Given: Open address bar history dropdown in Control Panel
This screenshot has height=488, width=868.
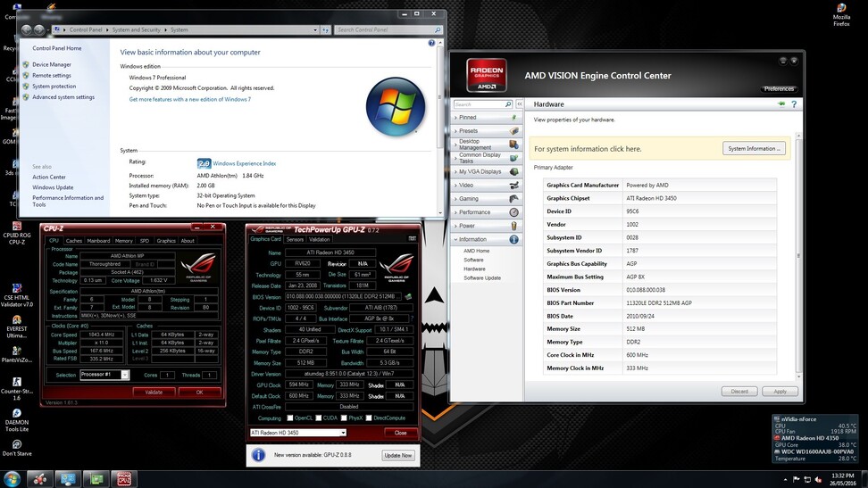Looking at the screenshot, I should [315, 29].
